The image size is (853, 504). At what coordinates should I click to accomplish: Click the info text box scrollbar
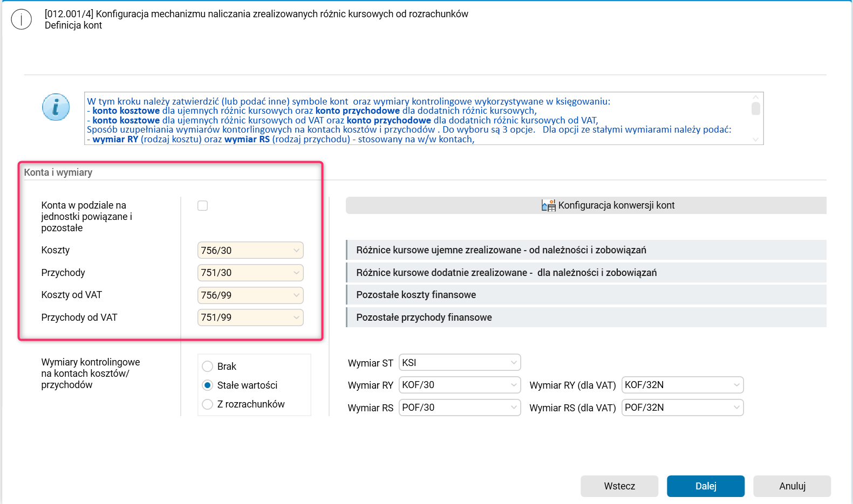(x=756, y=109)
